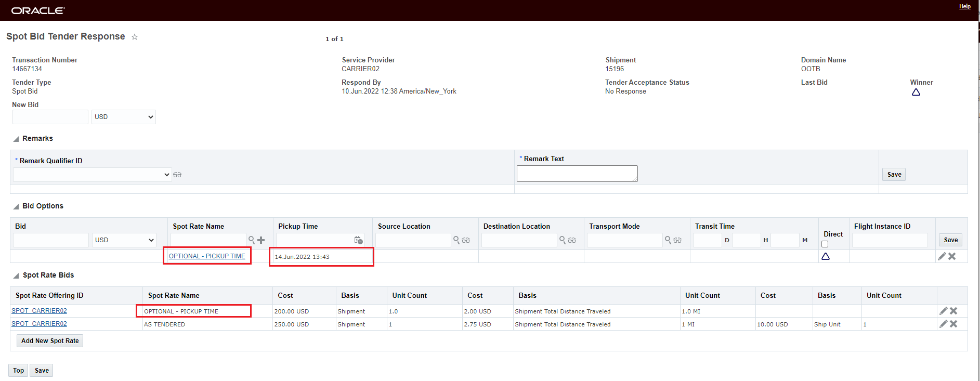Search Destination Location with magnifier icon

(563, 240)
